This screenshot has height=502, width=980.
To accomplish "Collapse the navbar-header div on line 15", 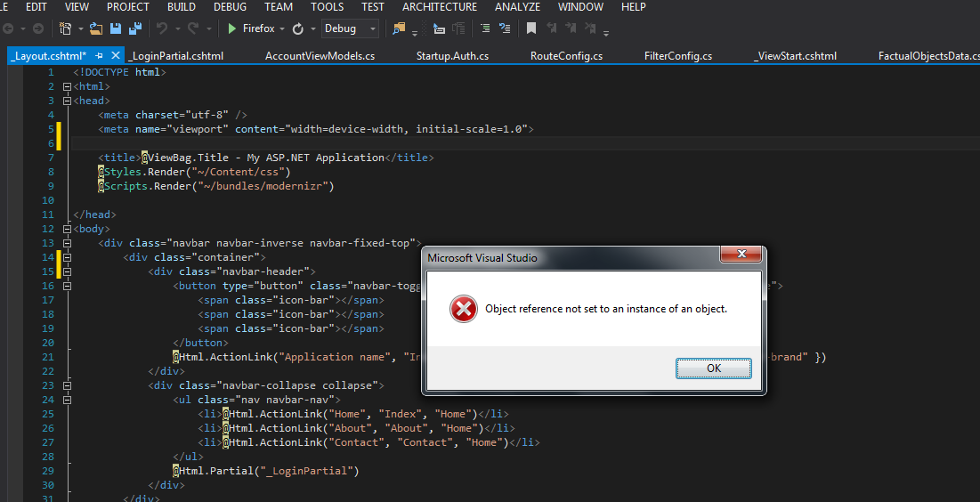I will pos(67,272).
